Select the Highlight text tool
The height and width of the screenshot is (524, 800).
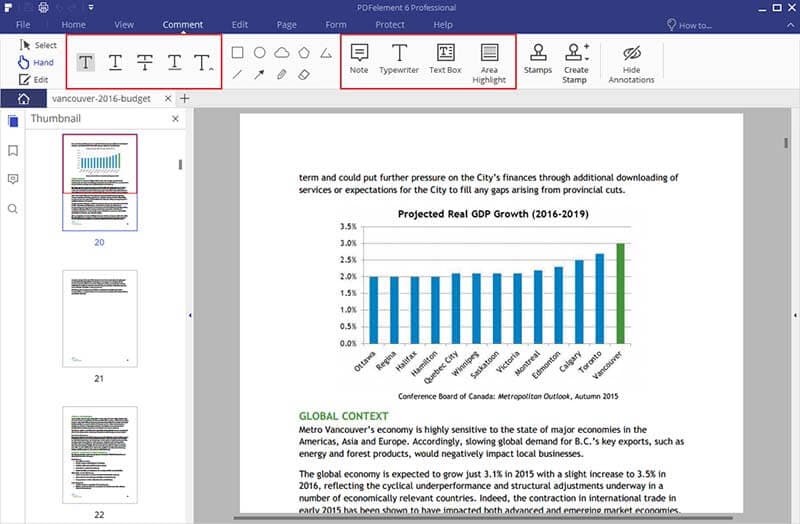[86, 62]
